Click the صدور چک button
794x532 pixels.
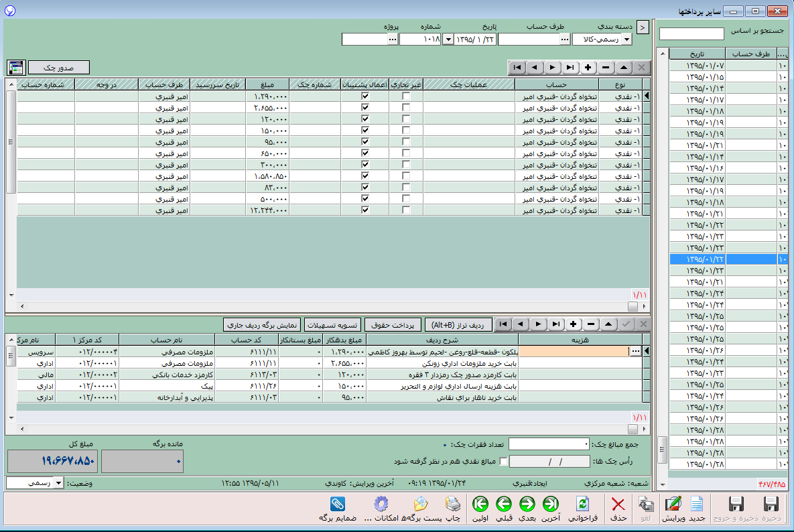(59, 67)
